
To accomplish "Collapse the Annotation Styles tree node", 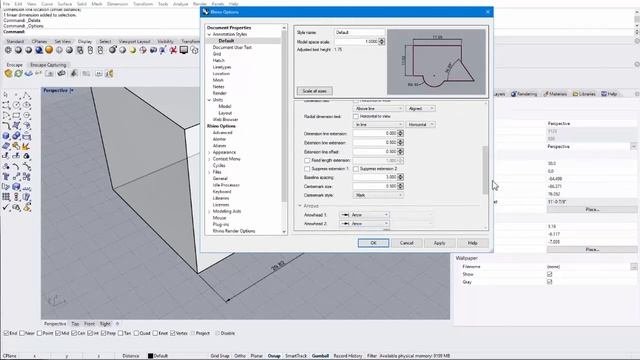I will (x=209, y=35).
